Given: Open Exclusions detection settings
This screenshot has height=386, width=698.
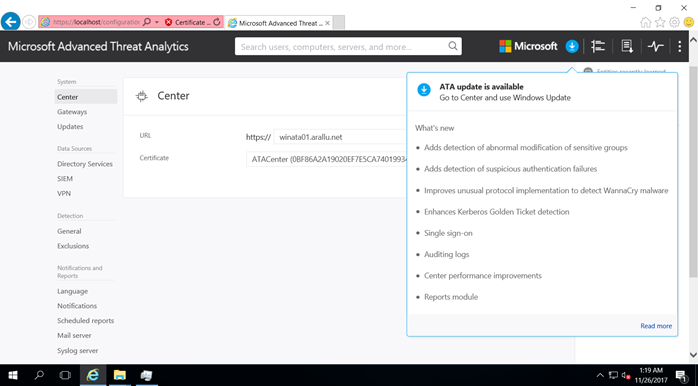Looking at the screenshot, I should 73,246.
